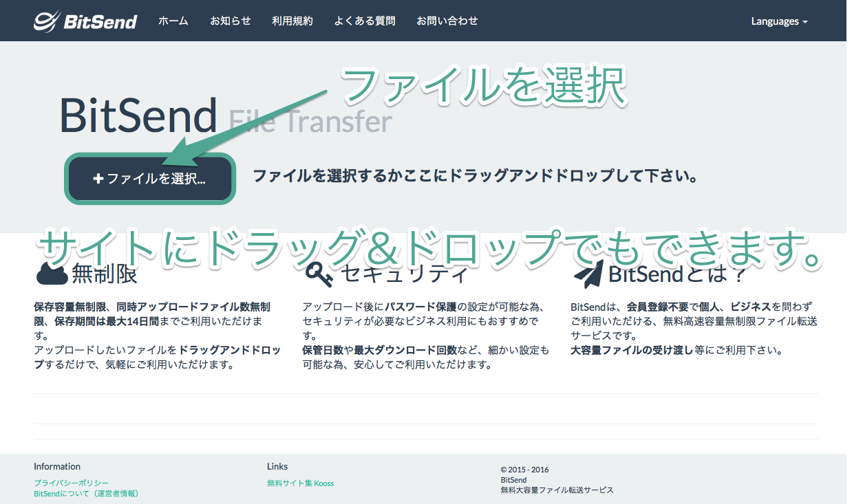863x504 pixels.
Task: Open よくある質問 page
Action: [x=364, y=21]
